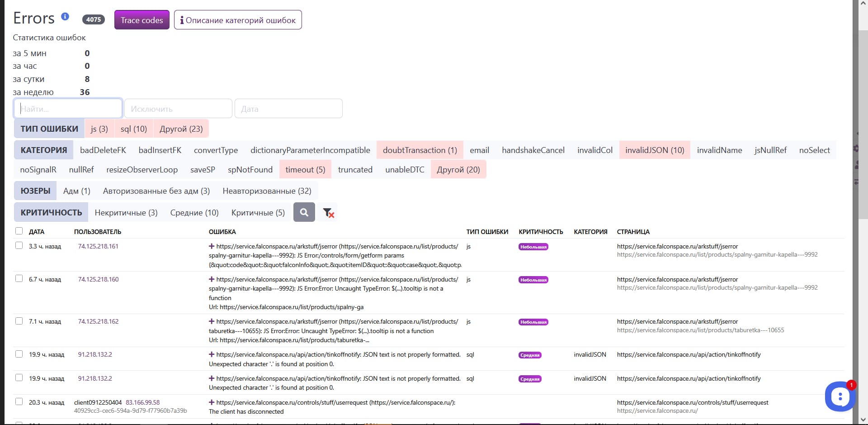Open Trace codes
This screenshot has width=868, height=425.
point(142,20)
